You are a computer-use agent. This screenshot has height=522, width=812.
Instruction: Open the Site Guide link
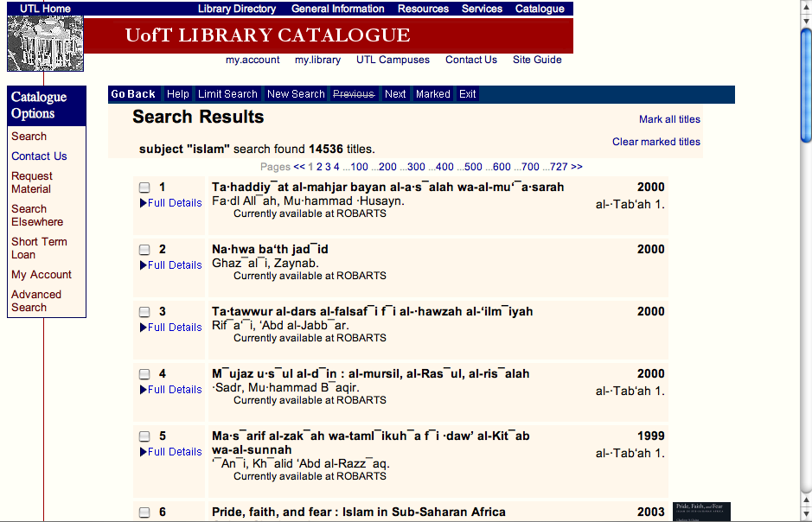click(x=537, y=60)
